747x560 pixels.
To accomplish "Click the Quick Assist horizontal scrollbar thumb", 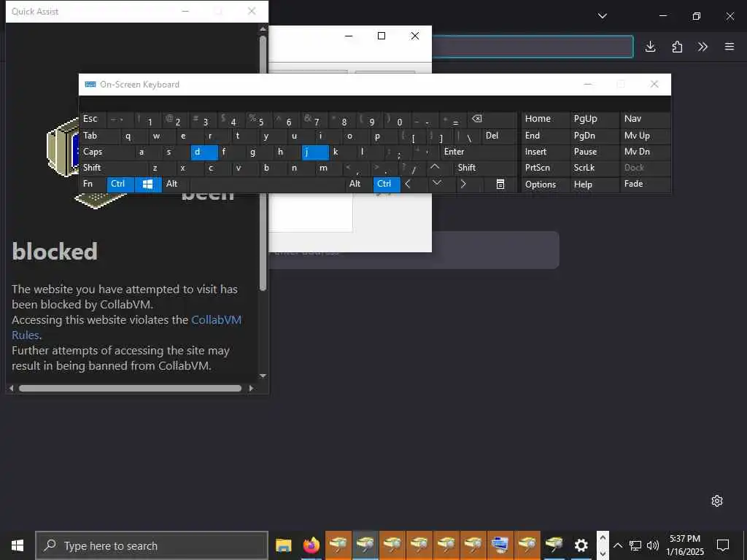I will [x=130, y=389].
